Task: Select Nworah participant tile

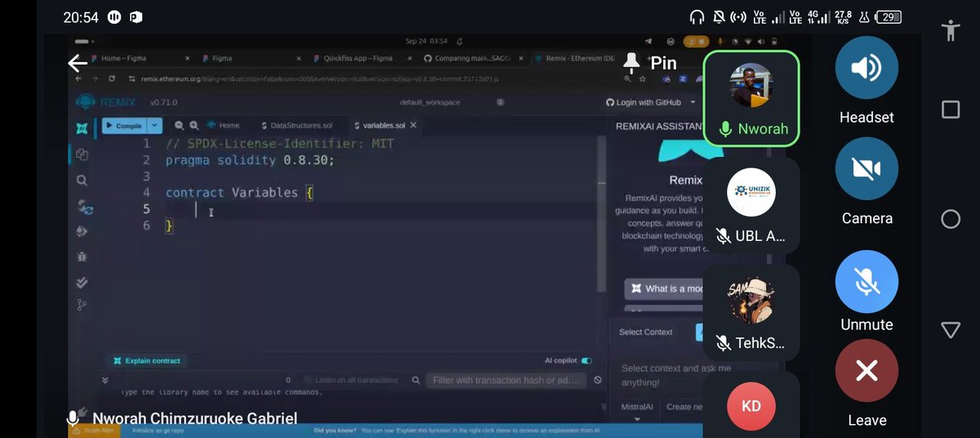Action: (x=751, y=98)
